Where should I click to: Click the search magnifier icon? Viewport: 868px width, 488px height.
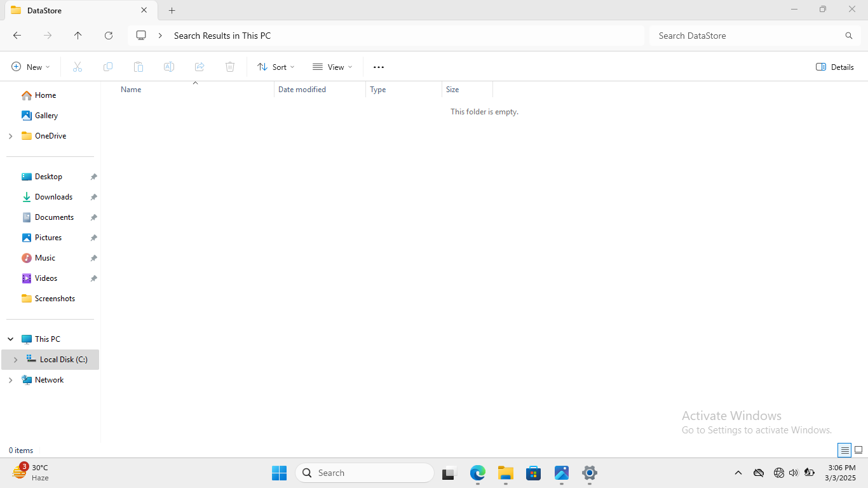coord(848,36)
